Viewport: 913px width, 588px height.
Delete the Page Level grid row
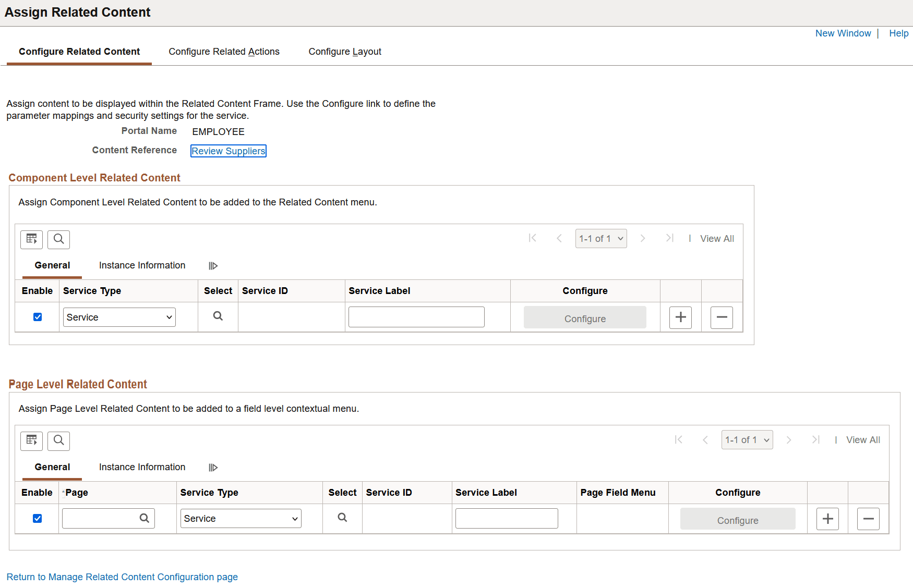868,519
